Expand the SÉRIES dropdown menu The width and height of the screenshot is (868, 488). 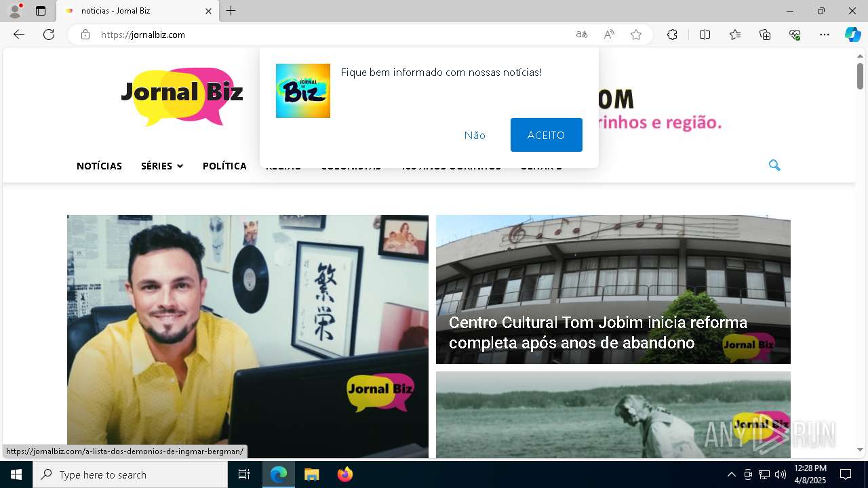pos(162,166)
